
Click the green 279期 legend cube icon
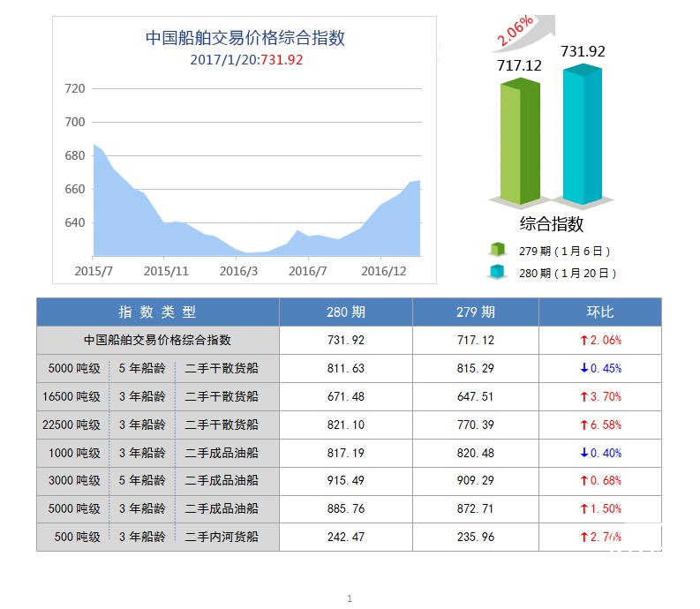[497, 249]
